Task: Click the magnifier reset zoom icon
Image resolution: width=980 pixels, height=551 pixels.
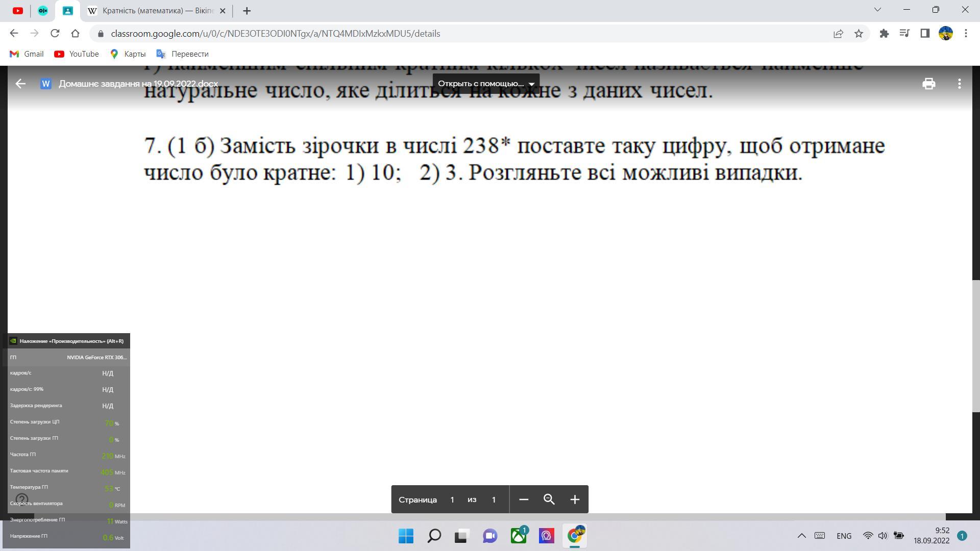Action: point(549,499)
